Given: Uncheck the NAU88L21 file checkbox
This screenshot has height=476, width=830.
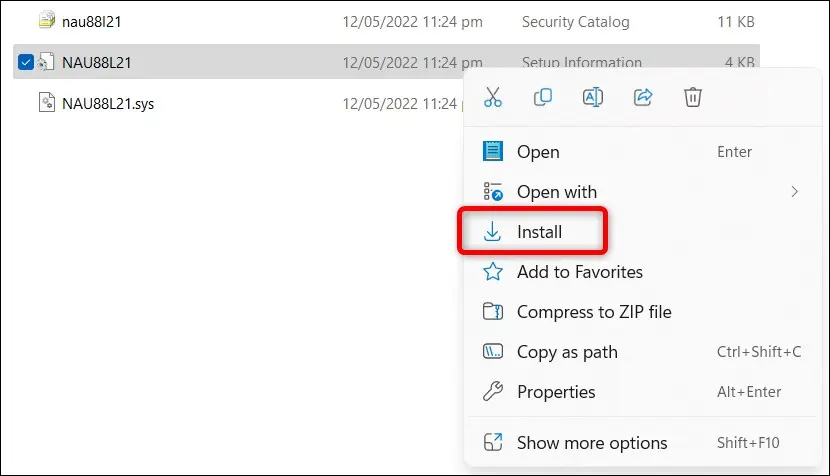Looking at the screenshot, I should point(25,62).
